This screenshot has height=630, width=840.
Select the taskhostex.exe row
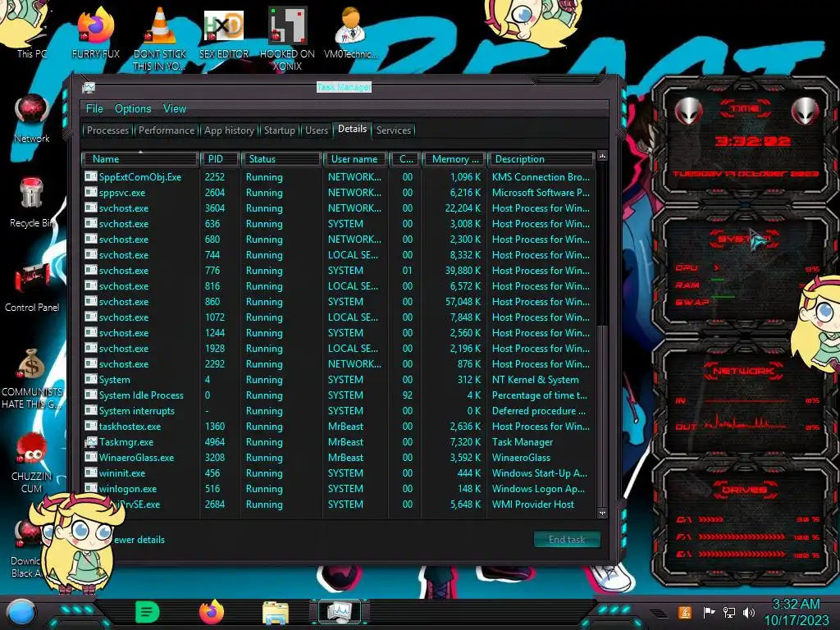click(339, 427)
